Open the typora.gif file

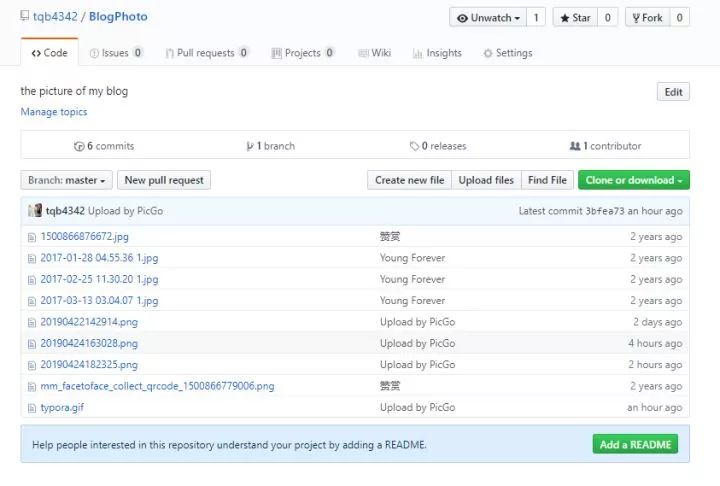point(62,407)
